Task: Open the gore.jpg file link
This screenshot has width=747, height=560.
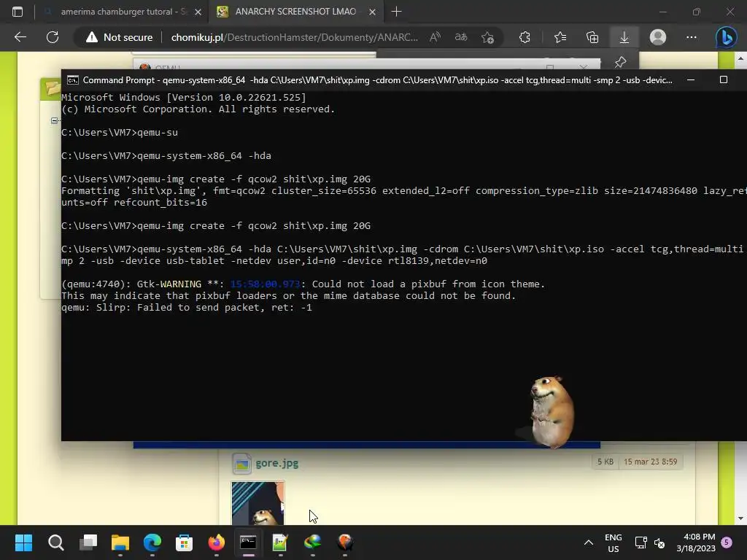Action: [x=276, y=463]
